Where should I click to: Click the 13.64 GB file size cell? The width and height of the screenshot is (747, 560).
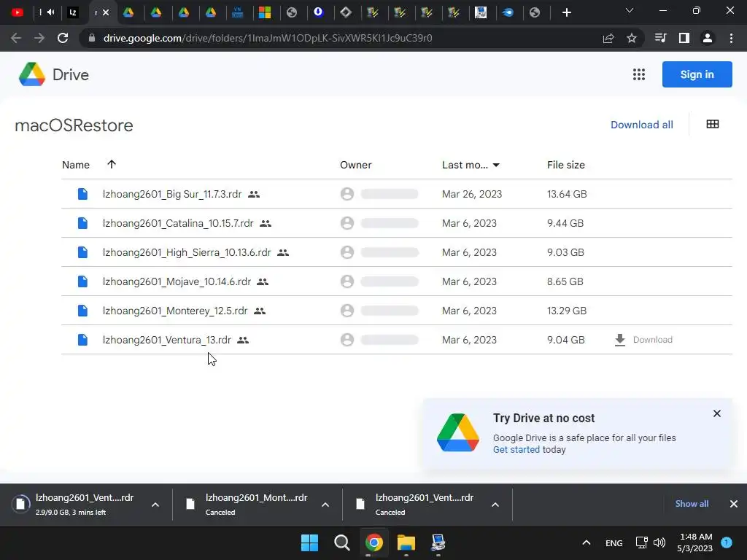click(x=567, y=194)
